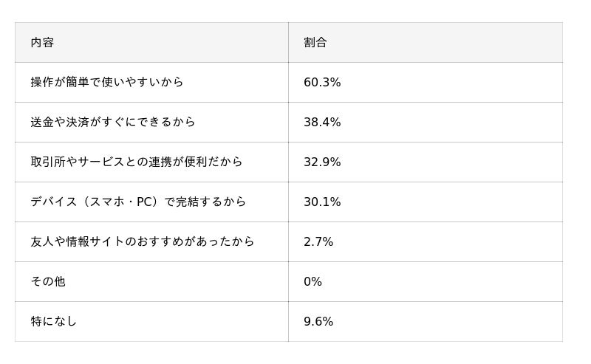This screenshot has height=364, width=591.
Task: Select the その他 row label
Action: 48,282
